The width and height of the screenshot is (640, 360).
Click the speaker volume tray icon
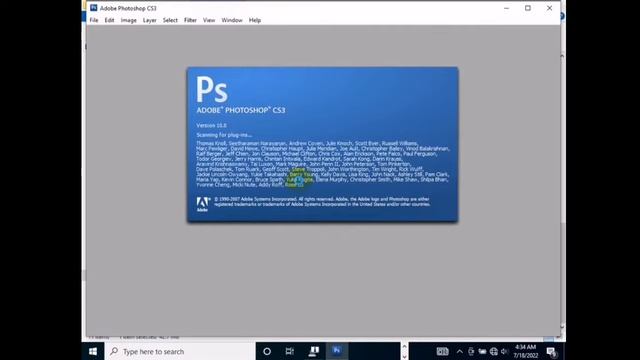[x=504, y=351]
